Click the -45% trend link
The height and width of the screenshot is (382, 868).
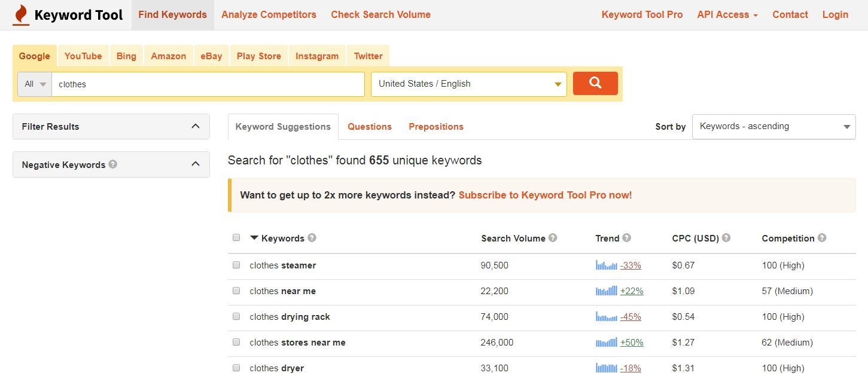pyautogui.click(x=631, y=317)
